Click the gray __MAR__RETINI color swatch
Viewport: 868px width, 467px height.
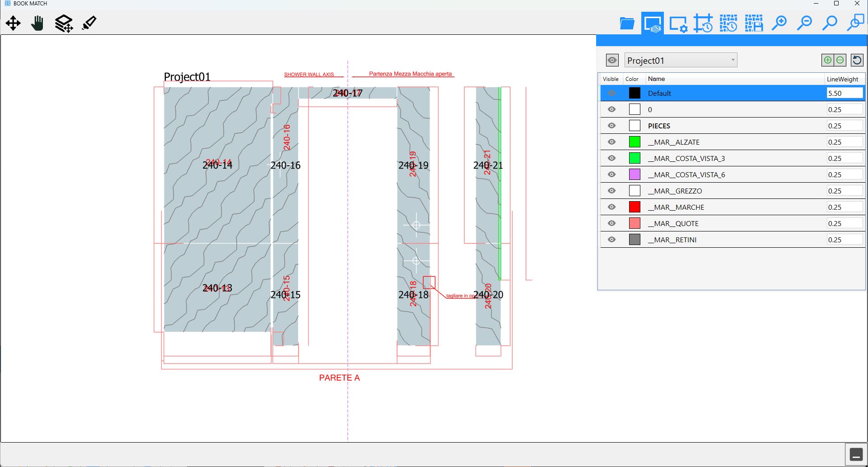click(635, 240)
